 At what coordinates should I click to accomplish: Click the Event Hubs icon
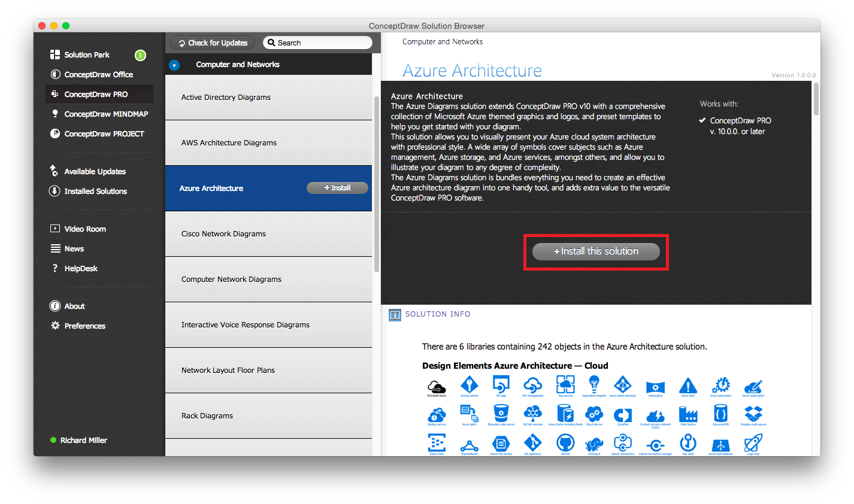click(437, 444)
